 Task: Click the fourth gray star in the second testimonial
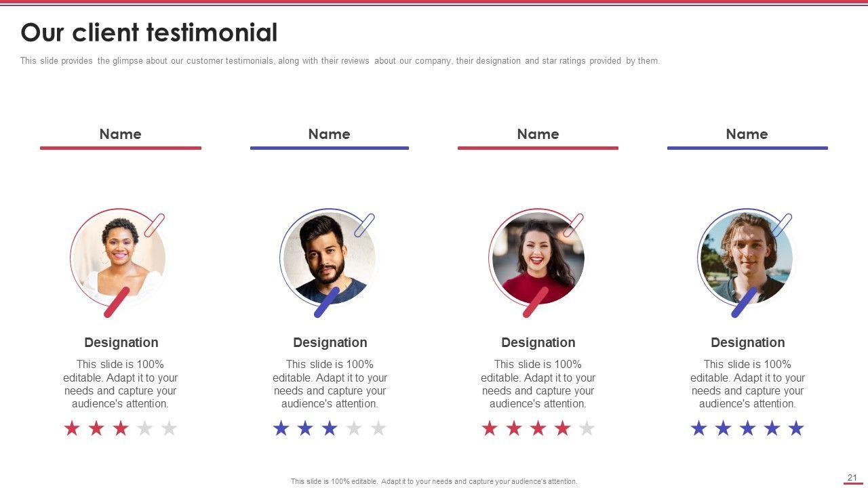click(x=354, y=428)
